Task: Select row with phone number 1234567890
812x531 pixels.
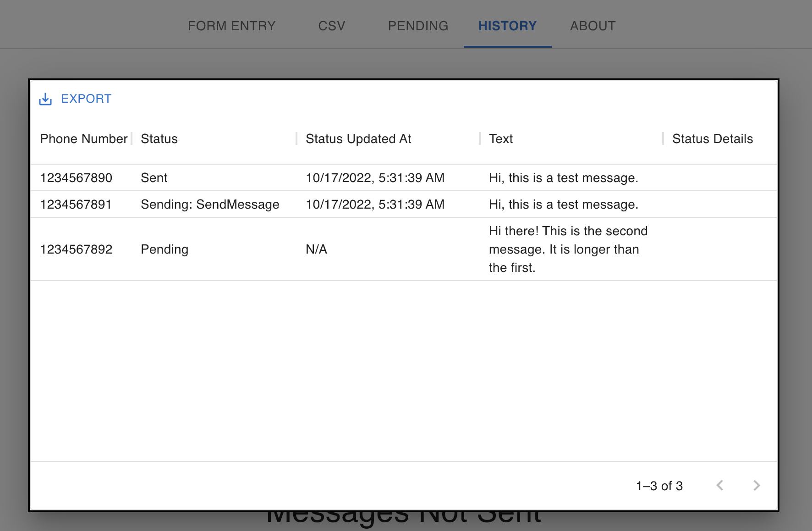Action: (x=76, y=177)
